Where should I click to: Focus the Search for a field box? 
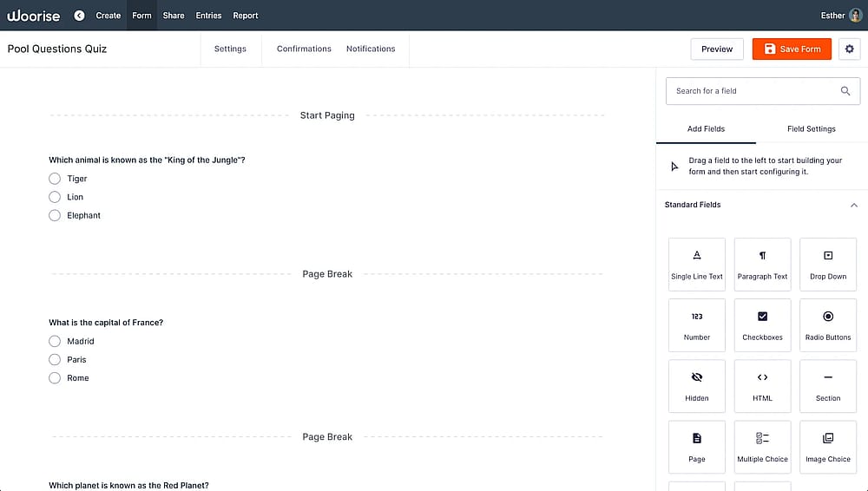point(763,91)
